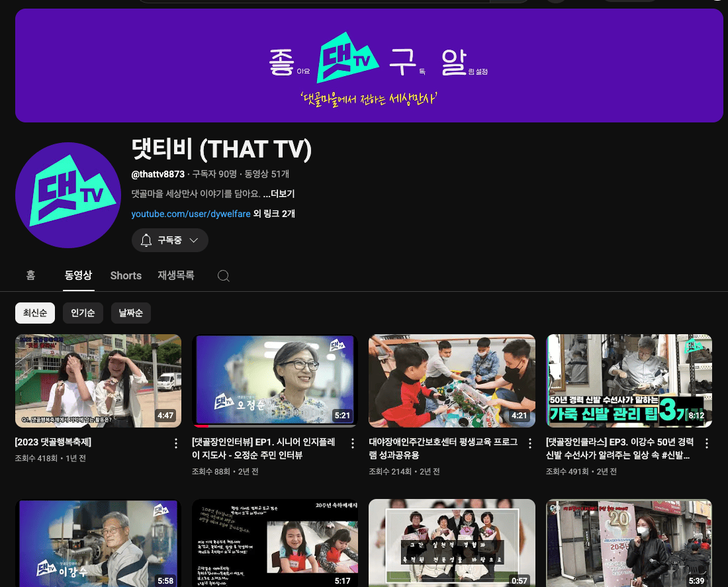
Task: Switch to the Shorts tab
Action: pyautogui.click(x=126, y=276)
